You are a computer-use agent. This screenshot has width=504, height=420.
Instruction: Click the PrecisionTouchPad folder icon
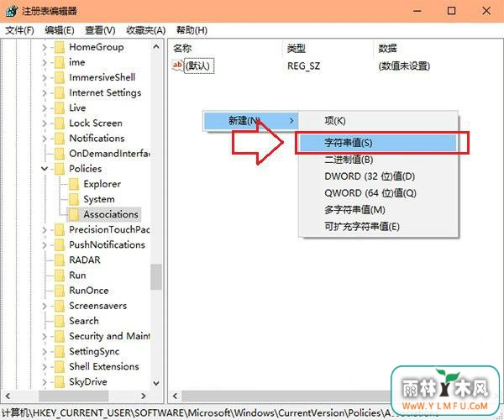coord(60,230)
